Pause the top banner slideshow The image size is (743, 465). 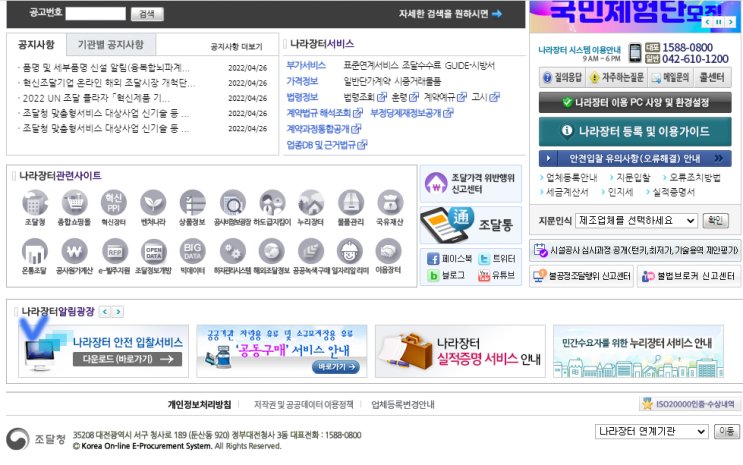pos(719,22)
